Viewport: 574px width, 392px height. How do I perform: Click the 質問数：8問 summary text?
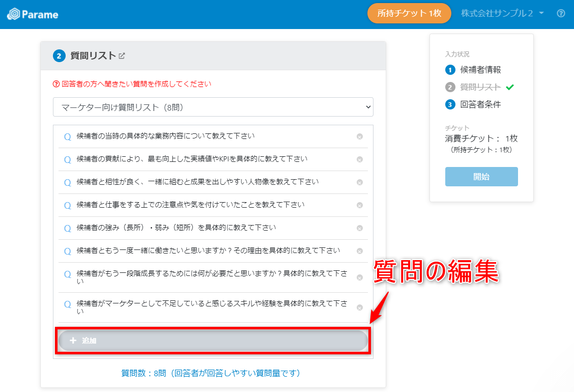[x=211, y=373]
